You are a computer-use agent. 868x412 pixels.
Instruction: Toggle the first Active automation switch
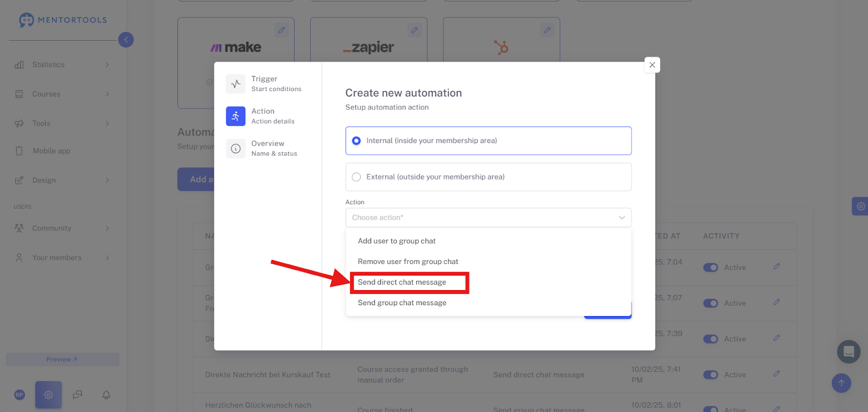click(711, 267)
